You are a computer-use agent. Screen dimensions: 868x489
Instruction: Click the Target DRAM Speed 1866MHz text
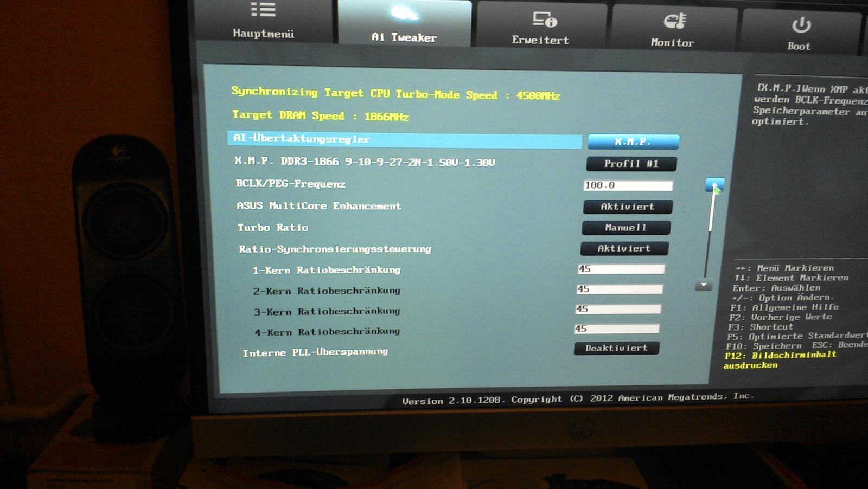320,115
